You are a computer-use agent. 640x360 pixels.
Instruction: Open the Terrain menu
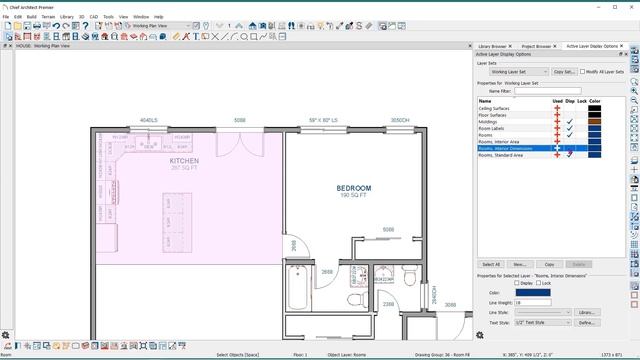coord(48,17)
